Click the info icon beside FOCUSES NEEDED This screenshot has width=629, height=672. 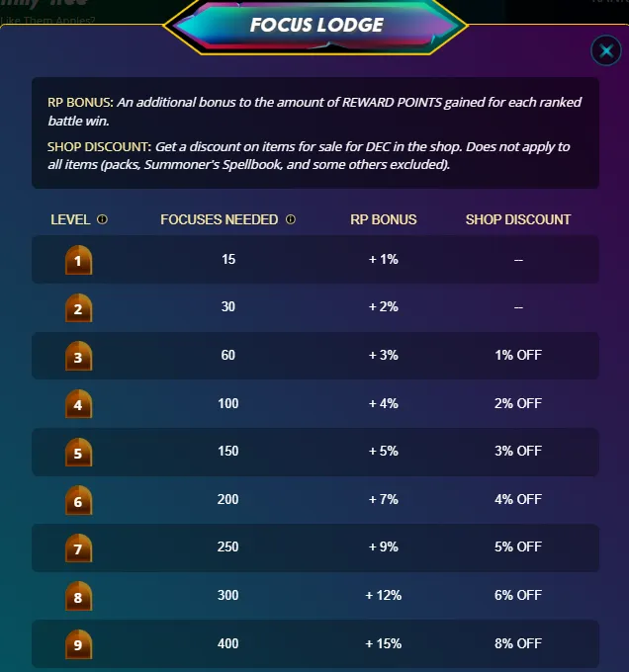pos(290,219)
